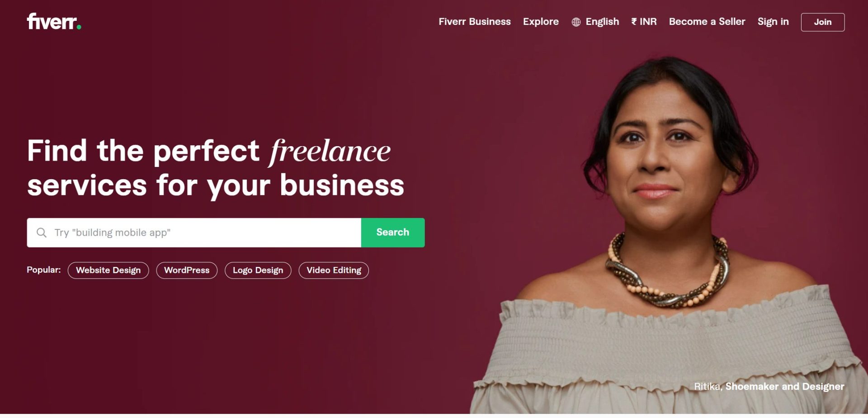Select the WordPress popular tag
This screenshot has height=418, width=868.
[x=187, y=271]
